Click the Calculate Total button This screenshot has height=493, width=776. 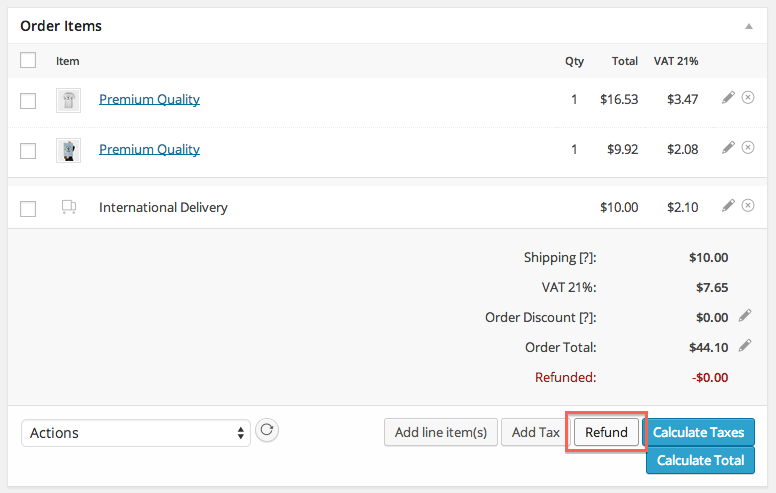tap(700, 460)
